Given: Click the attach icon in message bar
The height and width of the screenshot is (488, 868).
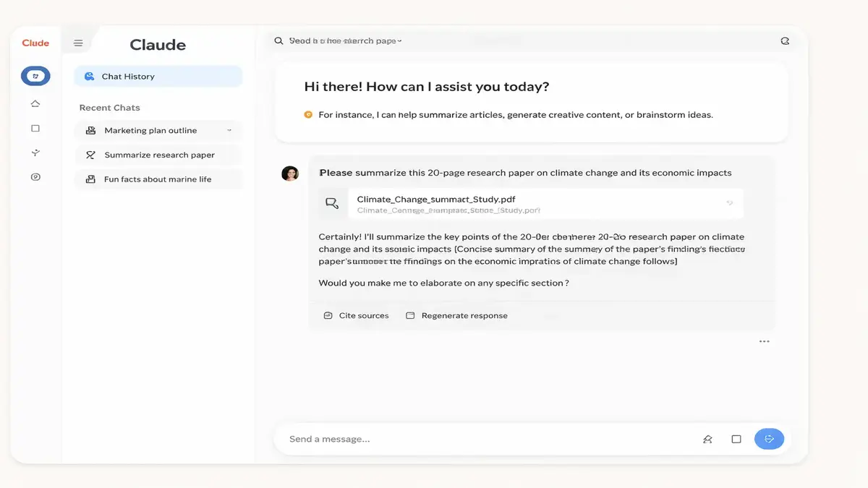Looking at the screenshot, I should (707, 439).
